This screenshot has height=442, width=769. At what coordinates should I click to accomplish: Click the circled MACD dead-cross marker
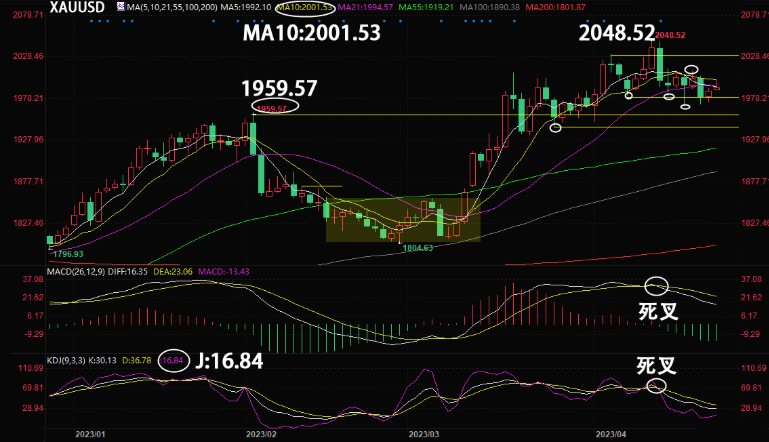tap(657, 287)
